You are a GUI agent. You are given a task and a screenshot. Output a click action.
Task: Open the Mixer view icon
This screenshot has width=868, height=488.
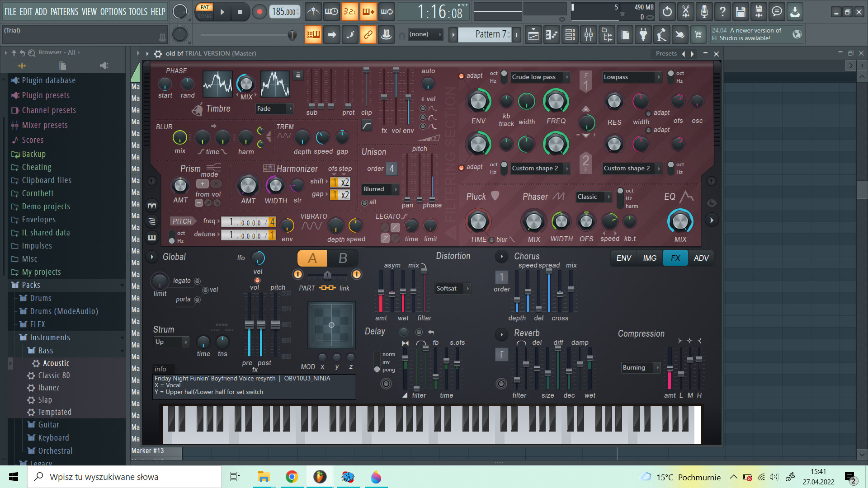coord(589,34)
